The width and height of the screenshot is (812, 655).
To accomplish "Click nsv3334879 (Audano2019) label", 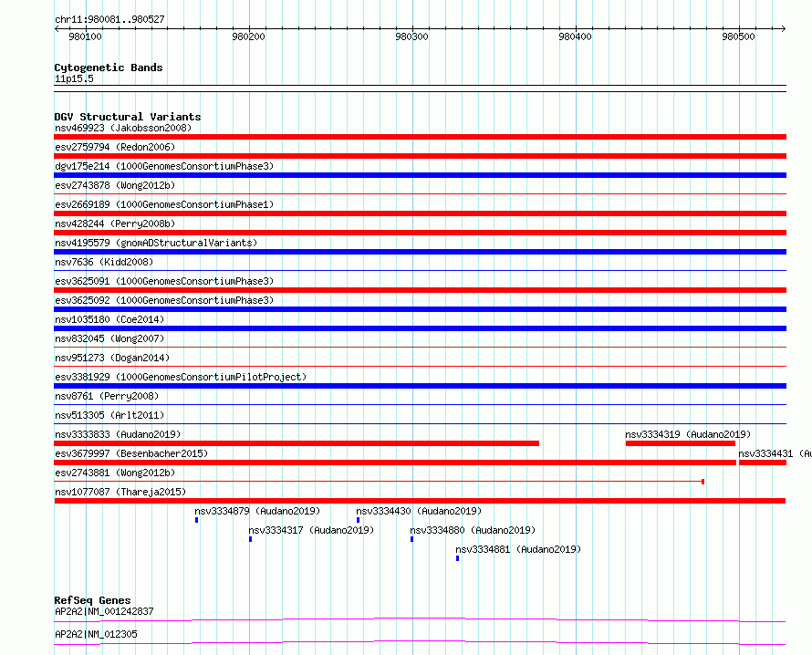I will pos(257,511).
